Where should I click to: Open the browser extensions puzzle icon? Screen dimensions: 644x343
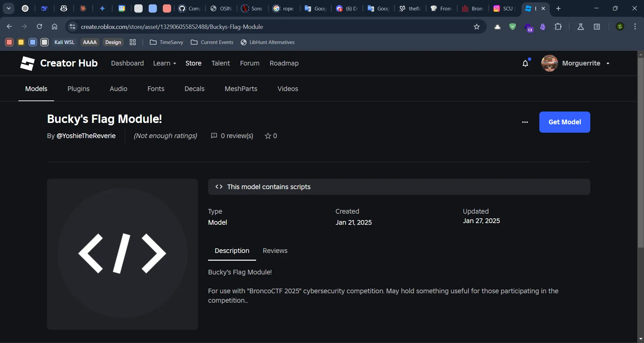(x=558, y=27)
